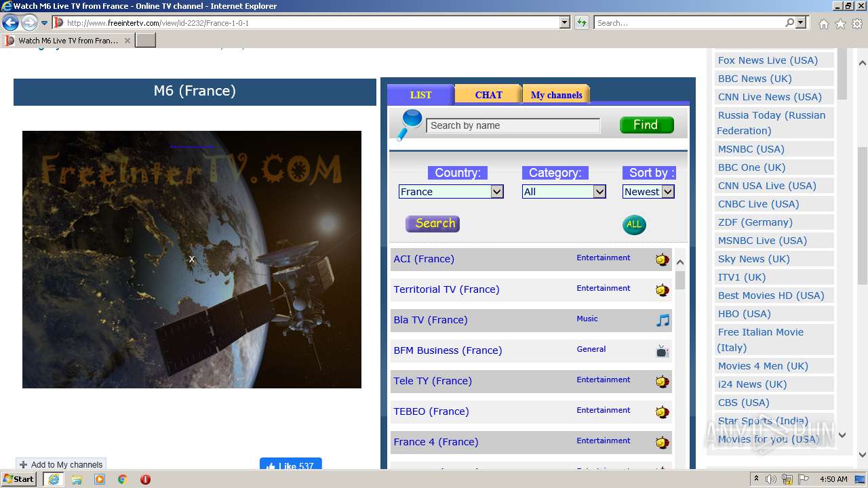The height and width of the screenshot is (488, 868).
Task: Click the IE Back navigation arrow
Action: click(10, 23)
